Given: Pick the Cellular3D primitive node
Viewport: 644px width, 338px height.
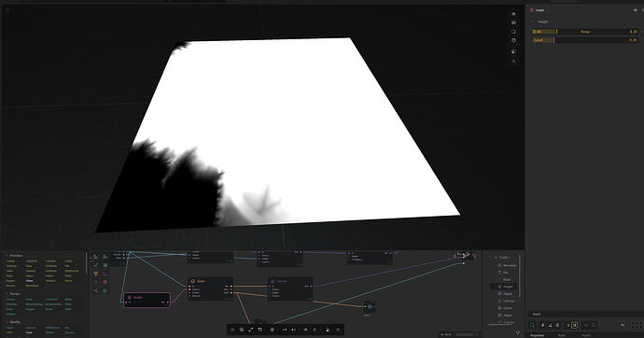Looking at the screenshot, I should tap(32, 261).
